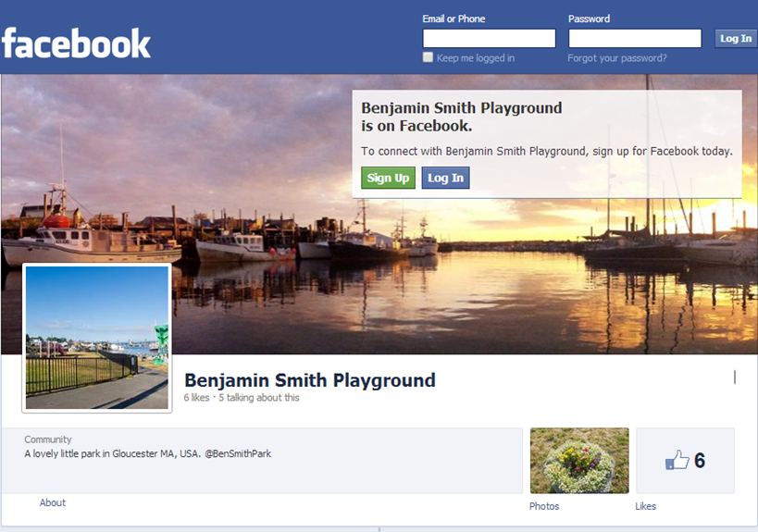The image size is (758, 532).
Task: Click the Photos label
Action: [x=544, y=506]
